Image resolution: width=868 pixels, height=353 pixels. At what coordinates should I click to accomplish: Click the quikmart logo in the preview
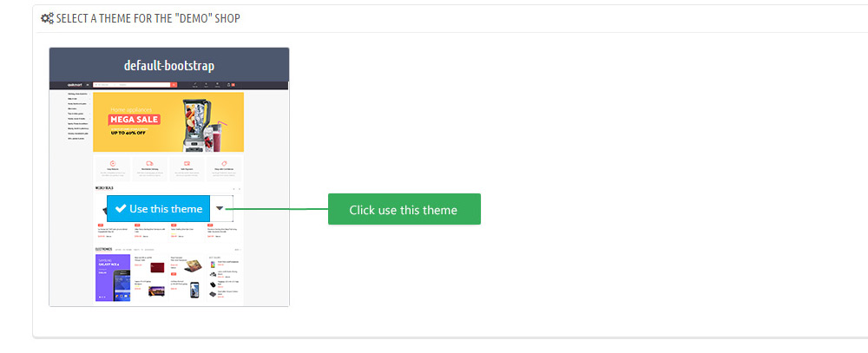tap(75, 85)
